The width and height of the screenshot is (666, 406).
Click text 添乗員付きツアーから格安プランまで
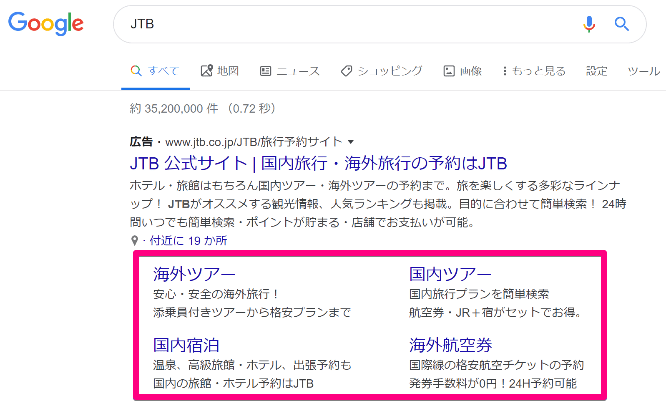[x=252, y=313]
